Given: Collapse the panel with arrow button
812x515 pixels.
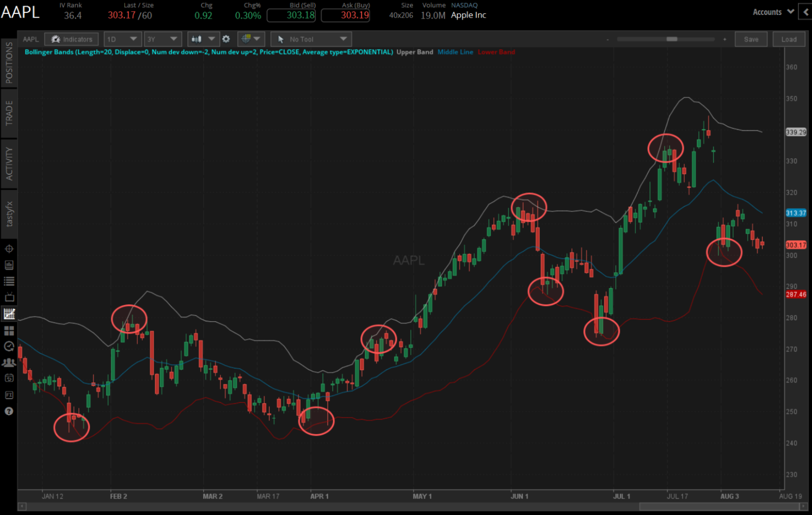Looking at the screenshot, I should point(805,12).
